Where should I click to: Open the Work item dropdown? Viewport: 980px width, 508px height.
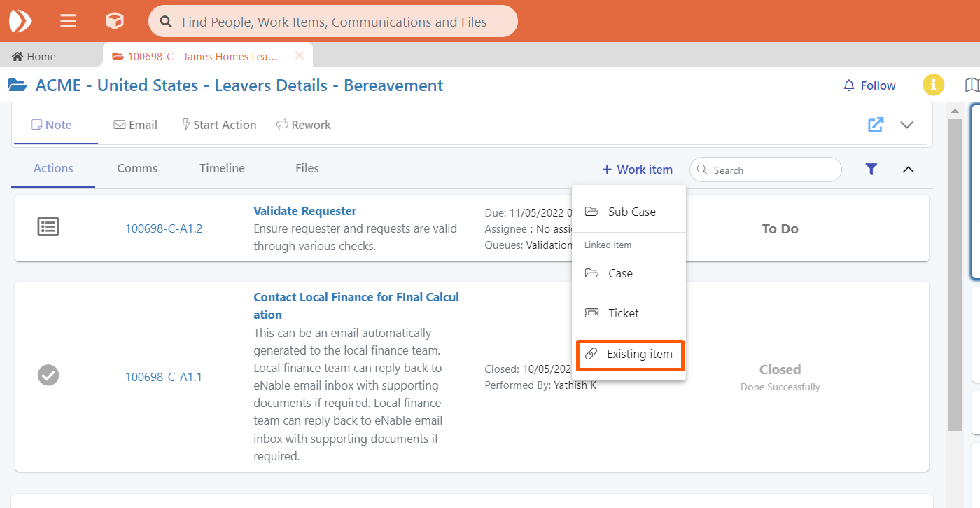point(637,170)
